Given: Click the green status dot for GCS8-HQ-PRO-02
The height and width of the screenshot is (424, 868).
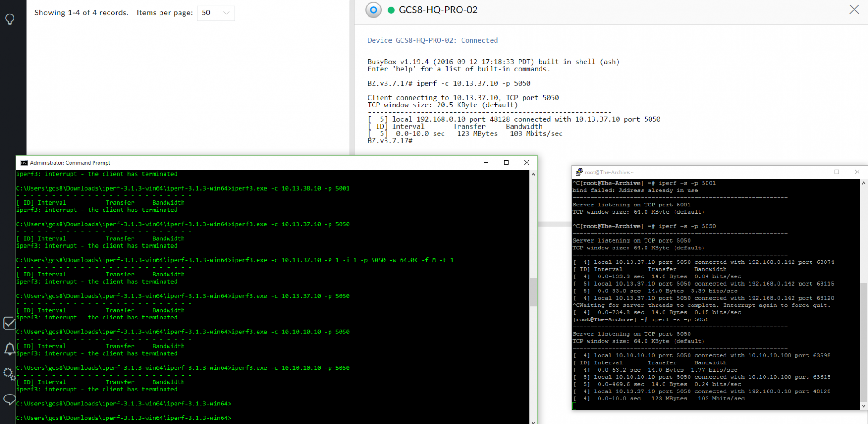Looking at the screenshot, I should (x=391, y=10).
